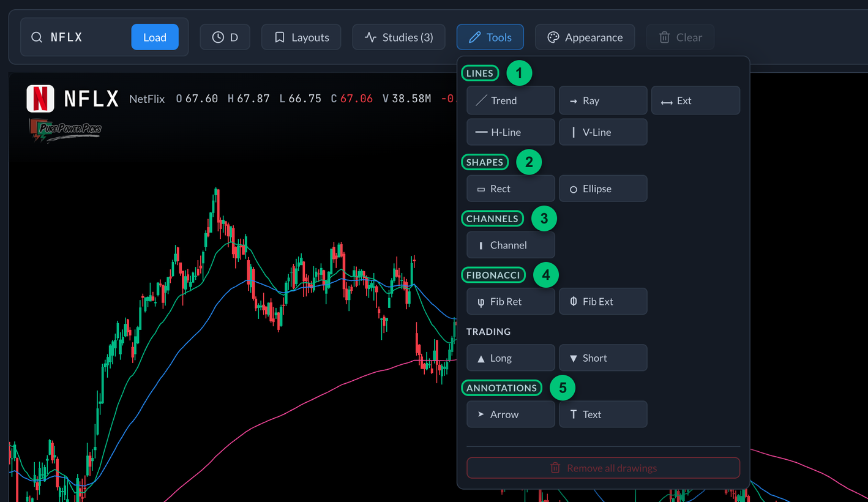The height and width of the screenshot is (502, 868).
Task: Pick the Ext extended line tool
Action: 695,100
